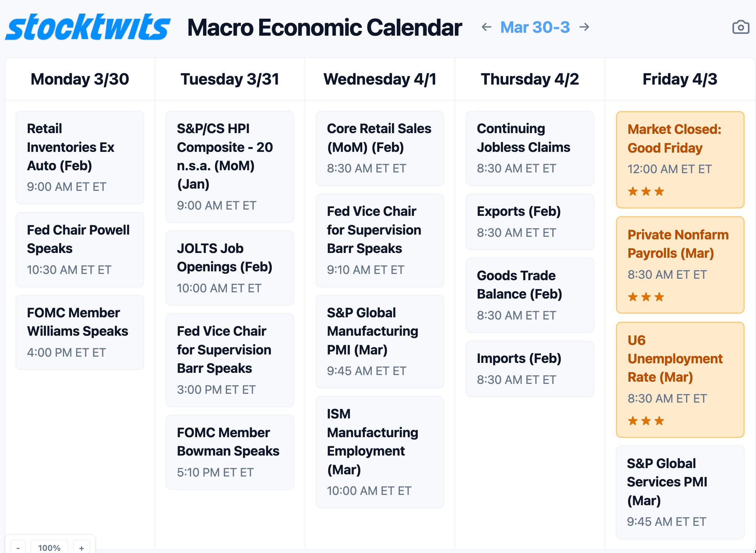Image resolution: width=756 pixels, height=553 pixels.
Task: Open Market Closed: Good Friday event
Action: click(x=680, y=160)
